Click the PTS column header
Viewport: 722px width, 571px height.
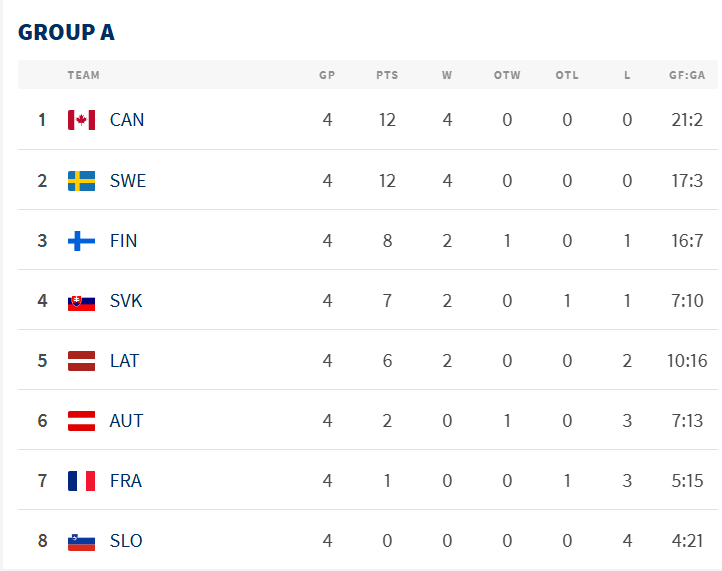tap(387, 75)
